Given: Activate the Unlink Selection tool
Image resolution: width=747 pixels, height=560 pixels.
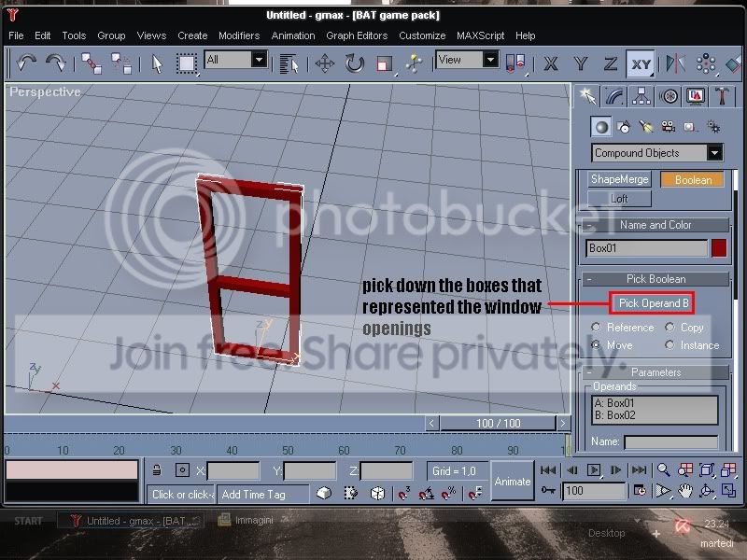Looking at the screenshot, I should click(121, 63).
